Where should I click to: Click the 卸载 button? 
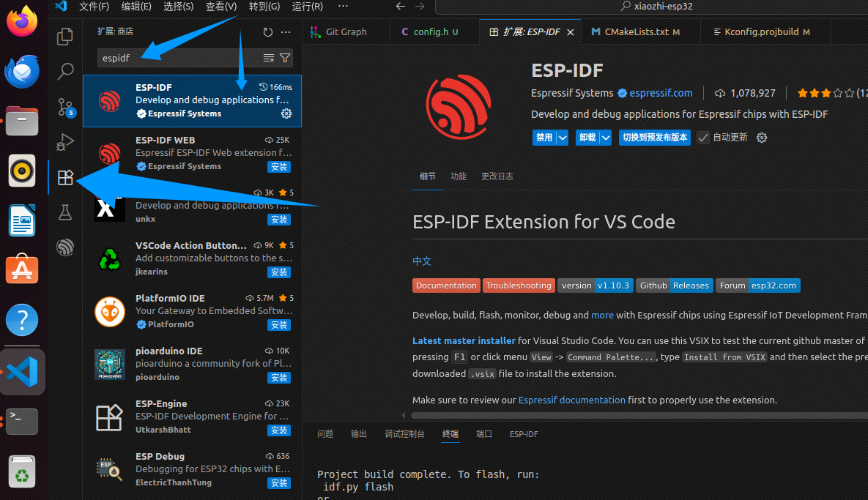[587, 138]
